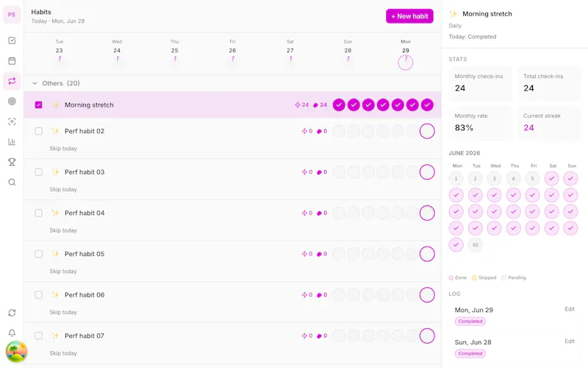The image size is (588, 368).
Task: Click Completed badge under Mon, Jun 29
Action: click(470, 322)
